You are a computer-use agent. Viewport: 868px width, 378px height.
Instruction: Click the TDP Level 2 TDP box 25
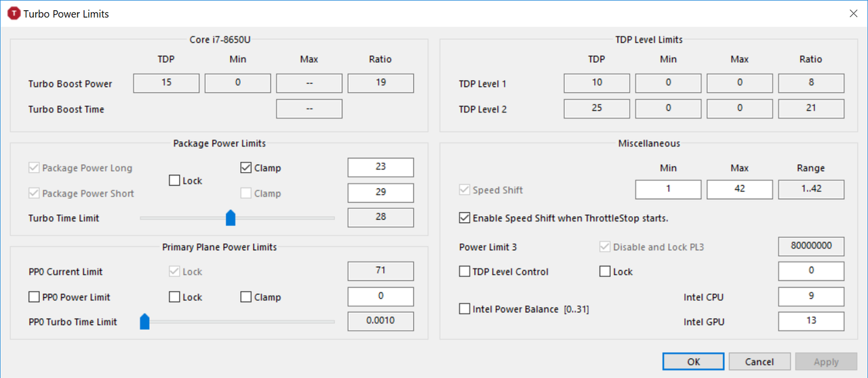[597, 108]
